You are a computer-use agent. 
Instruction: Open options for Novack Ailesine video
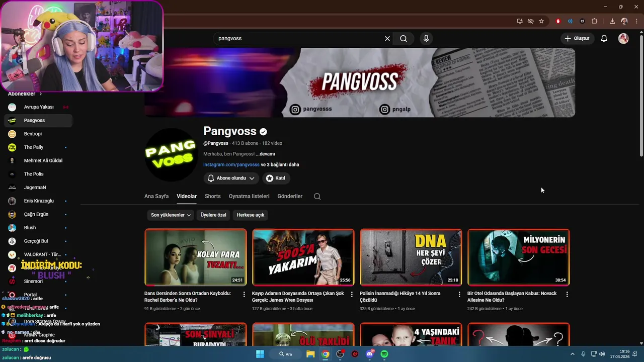pyautogui.click(x=567, y=294)
